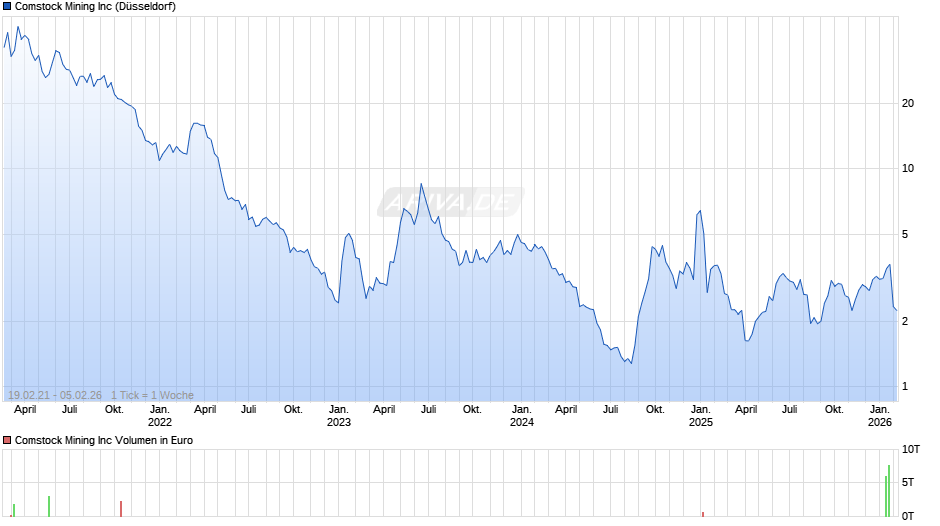Click the 'Jan. 2022' axis label
Viewport: 940px width, 526px height.
click(159, 416)
